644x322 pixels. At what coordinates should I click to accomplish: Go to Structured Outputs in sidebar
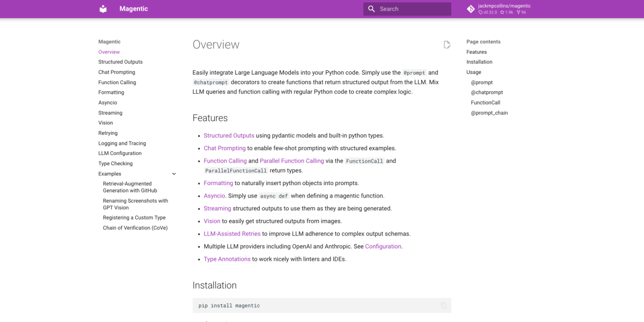120,62
